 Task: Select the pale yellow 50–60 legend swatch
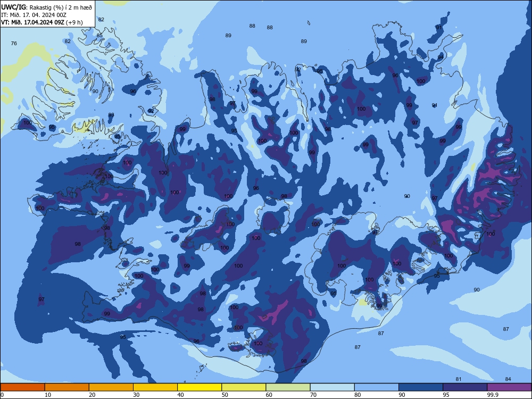[244, 387]
